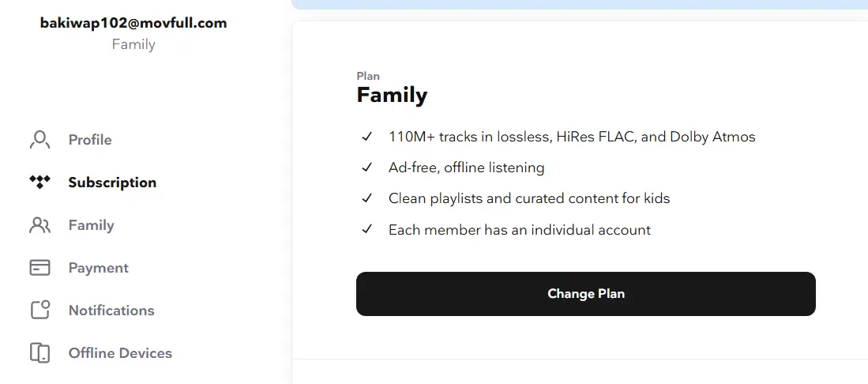Switch to Notifications settings label
Image resolution: width=868 pixels, height=384 pixels.
coord(111,311)
